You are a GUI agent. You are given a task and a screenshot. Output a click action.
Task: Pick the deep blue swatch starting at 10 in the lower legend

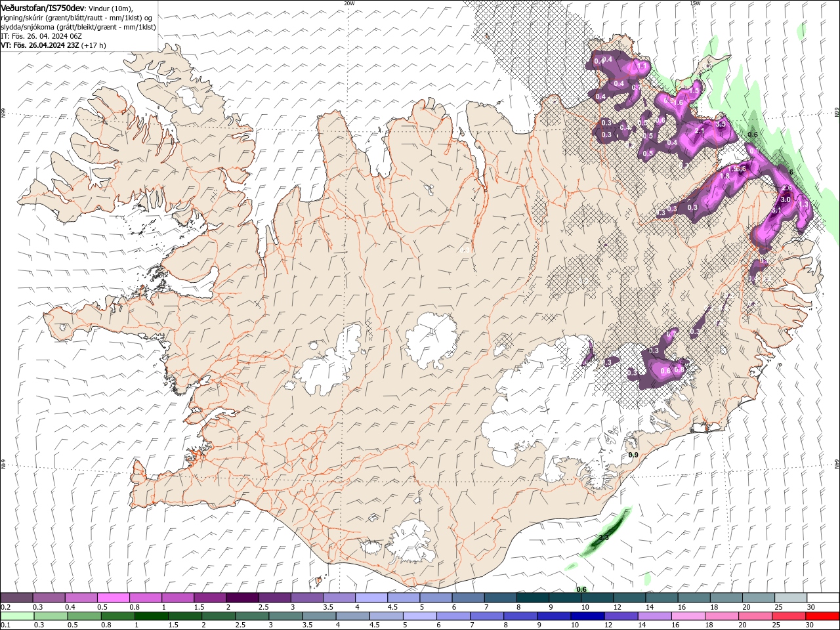coord(587,616)
